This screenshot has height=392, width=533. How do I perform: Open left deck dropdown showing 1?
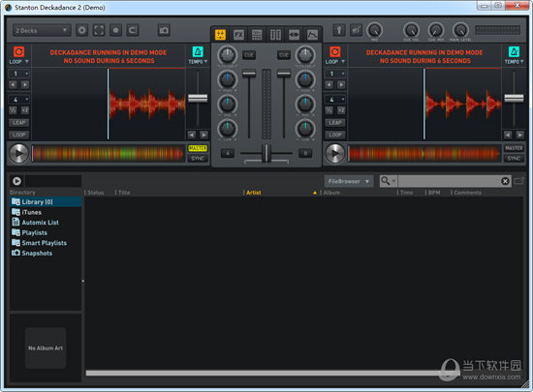(x=19, y=74)
